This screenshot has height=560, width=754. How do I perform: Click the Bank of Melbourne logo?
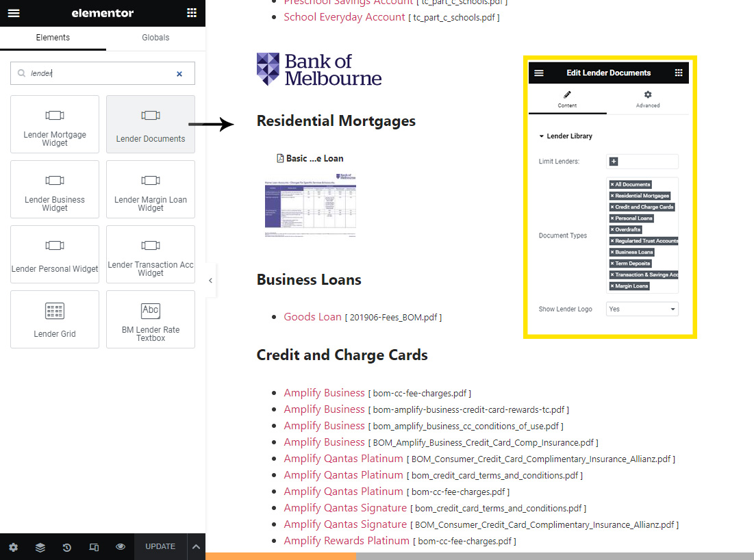[319, 69]
